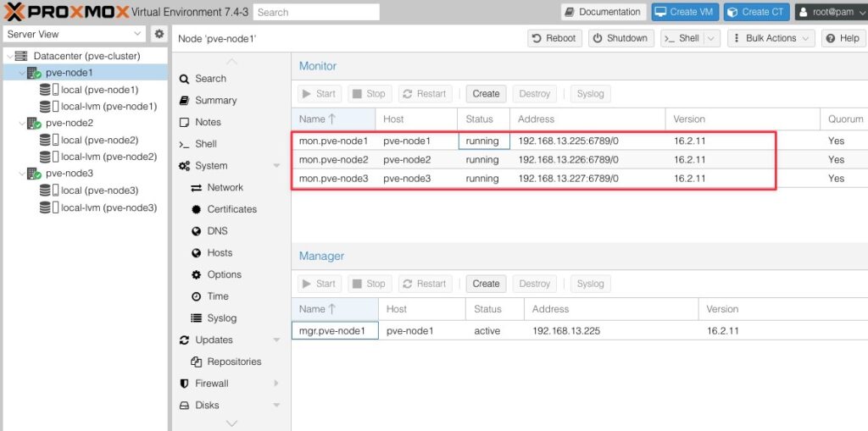Open the Documentation button
The image size is (868, 431).
[604, 12]
